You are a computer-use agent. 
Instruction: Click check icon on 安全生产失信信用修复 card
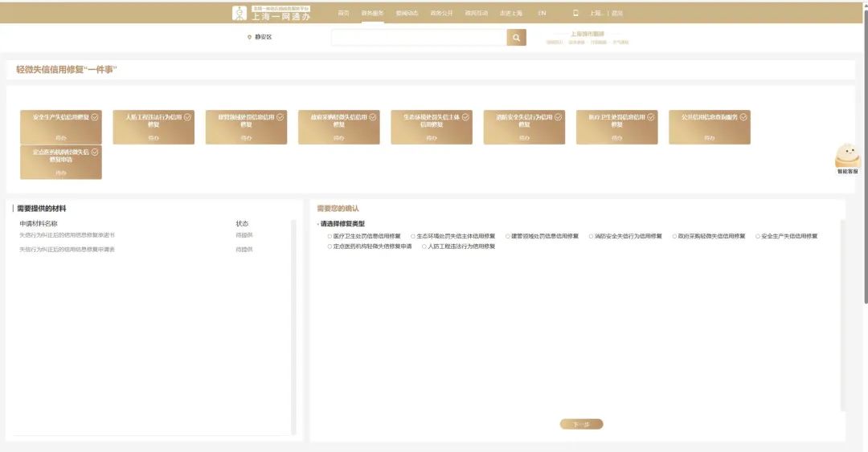(95, 117)
